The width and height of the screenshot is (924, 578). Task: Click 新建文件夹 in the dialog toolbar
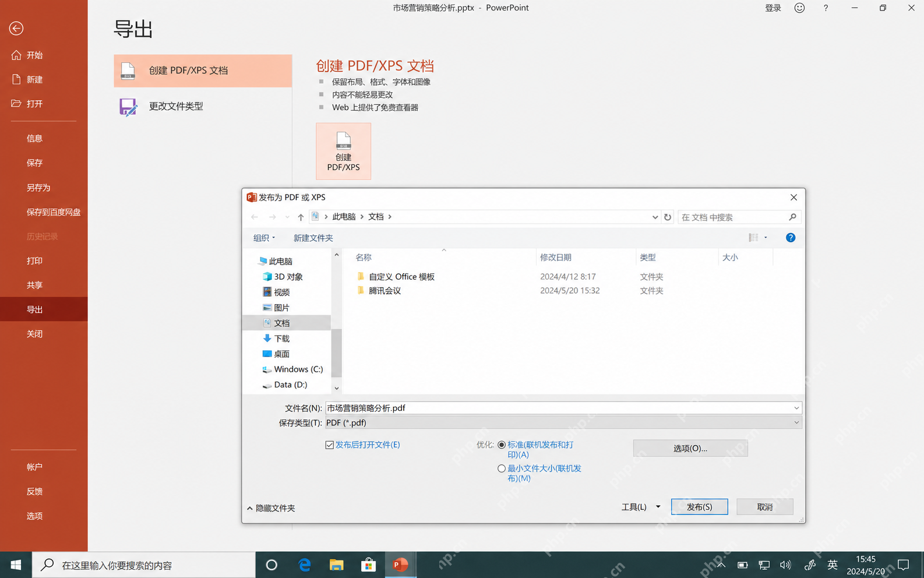click(313, 238)
